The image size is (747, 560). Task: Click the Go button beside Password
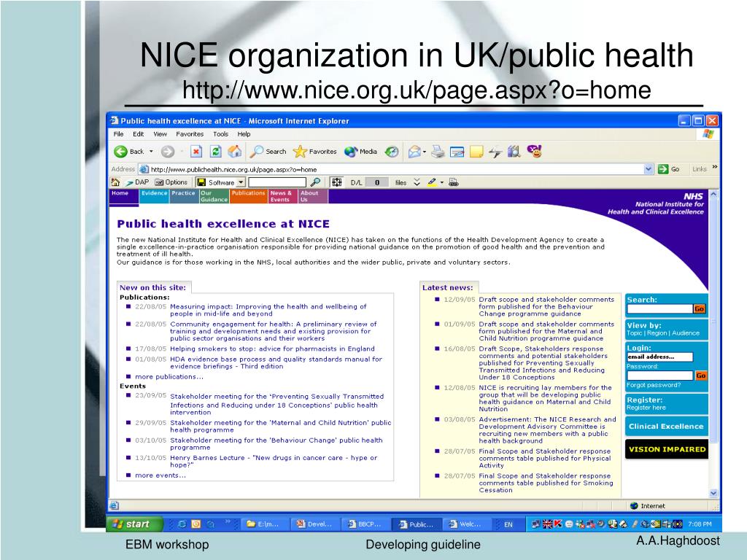(700, 376)
